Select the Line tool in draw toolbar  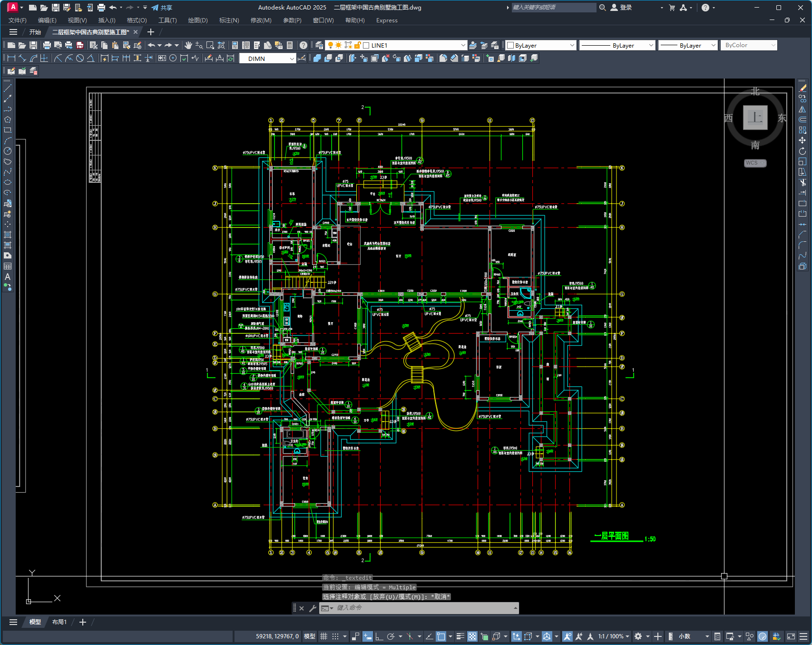(x=8, y=88)
